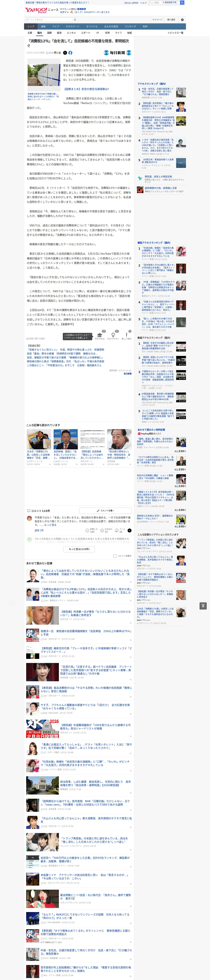Open 選挙期間中の偽・誤情報に注意 link
Image resolution: width=210 pixels, height=980 pixels.
tap(160, 188)
